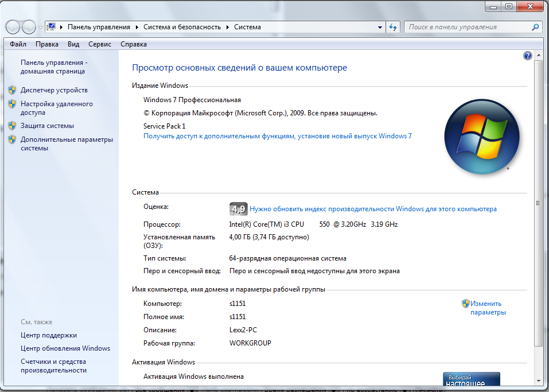Expand arrow after Система и безопасность breadcrumb
This screenshot has height=392, width=549.
tap(227, 27)
